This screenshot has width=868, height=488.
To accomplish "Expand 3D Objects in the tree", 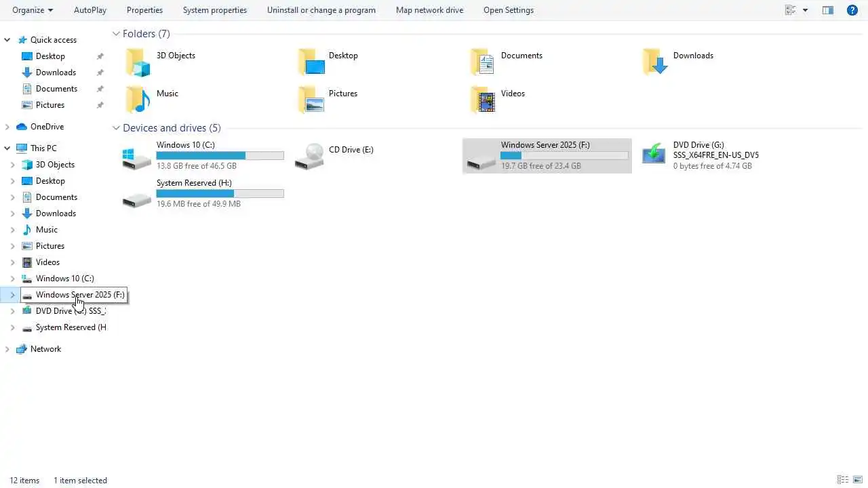I will (x=12, y=165).
